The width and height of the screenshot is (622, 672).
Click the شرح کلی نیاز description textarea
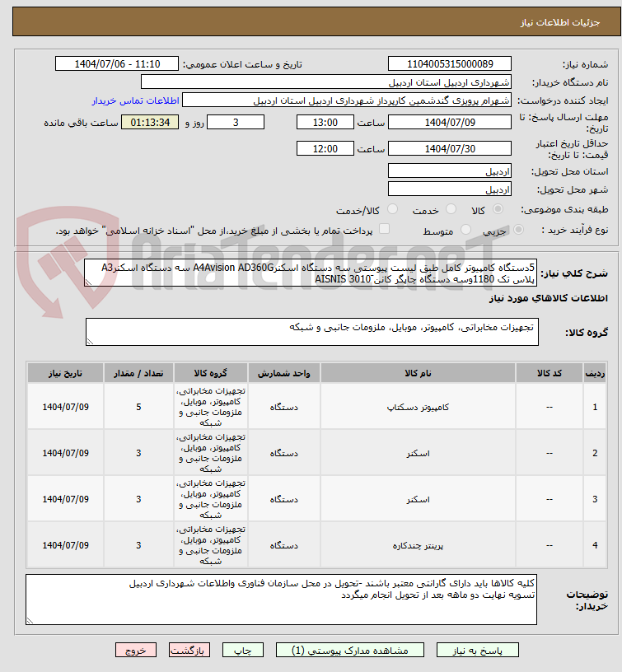[x=311, y=273]
